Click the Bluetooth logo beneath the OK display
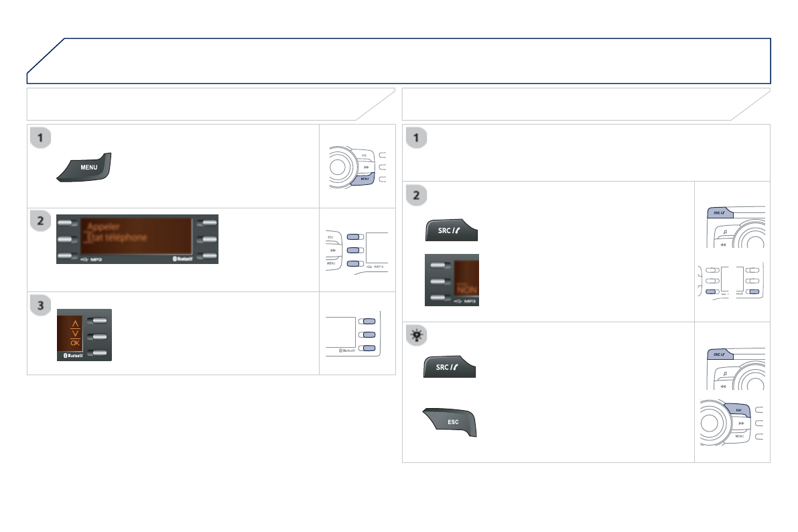Viewport: 798px width, 532px height. pyautogui.click(x=70, y=356)
